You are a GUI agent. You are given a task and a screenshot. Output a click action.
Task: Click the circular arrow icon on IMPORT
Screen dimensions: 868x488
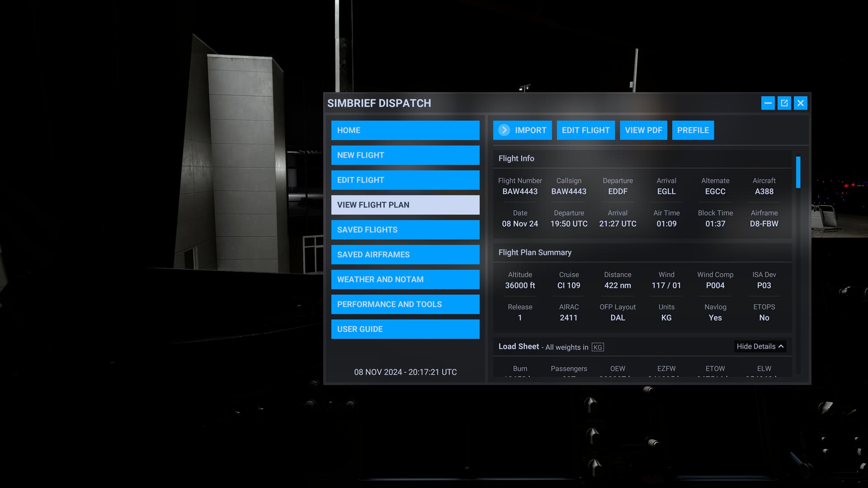[x=503, y=130]
